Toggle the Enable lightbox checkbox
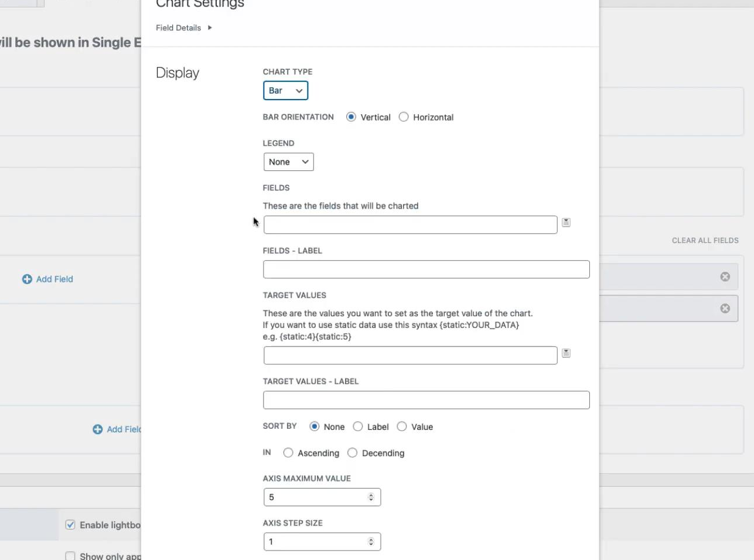 point(70,525)
